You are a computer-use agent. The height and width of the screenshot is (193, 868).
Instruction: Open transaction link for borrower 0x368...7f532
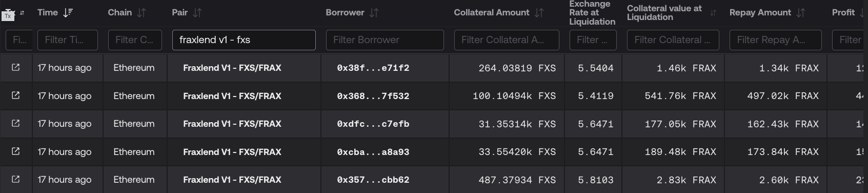tap(16, 95)
